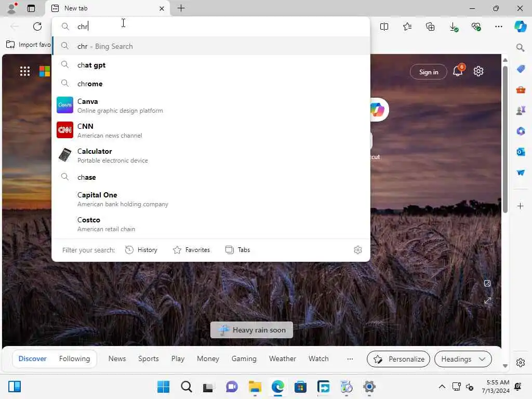
Task: Select the Costco suggestion
Action: coord(211,224)
